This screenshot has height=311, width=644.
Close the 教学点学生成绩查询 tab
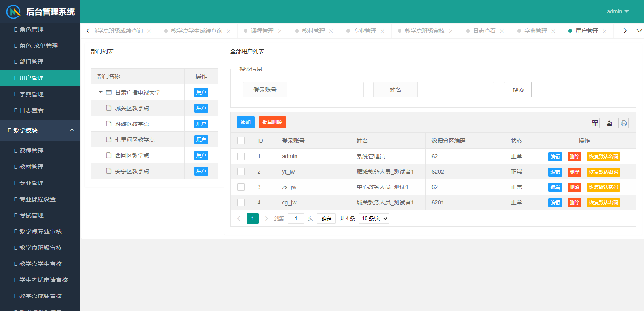pos(228,31)
